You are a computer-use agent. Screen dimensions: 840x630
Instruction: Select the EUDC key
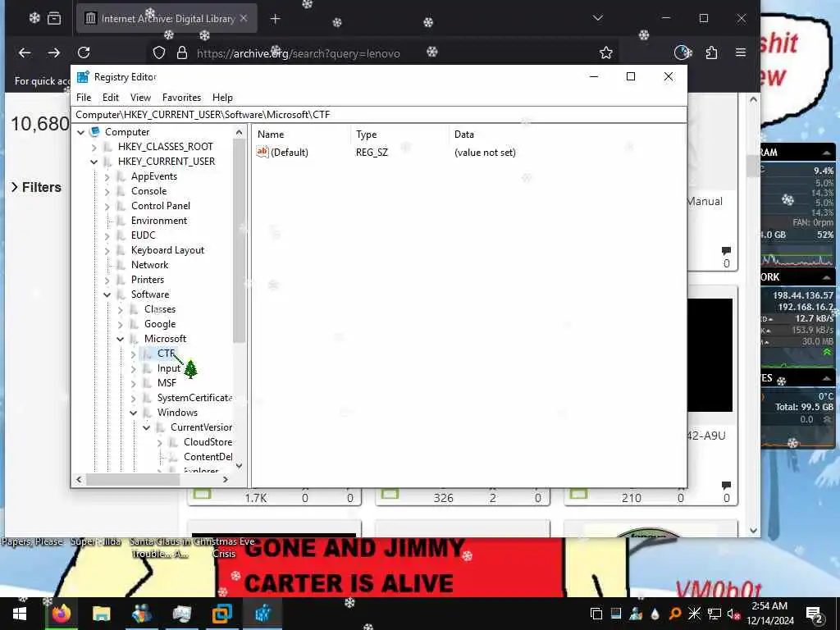point(143,235)
